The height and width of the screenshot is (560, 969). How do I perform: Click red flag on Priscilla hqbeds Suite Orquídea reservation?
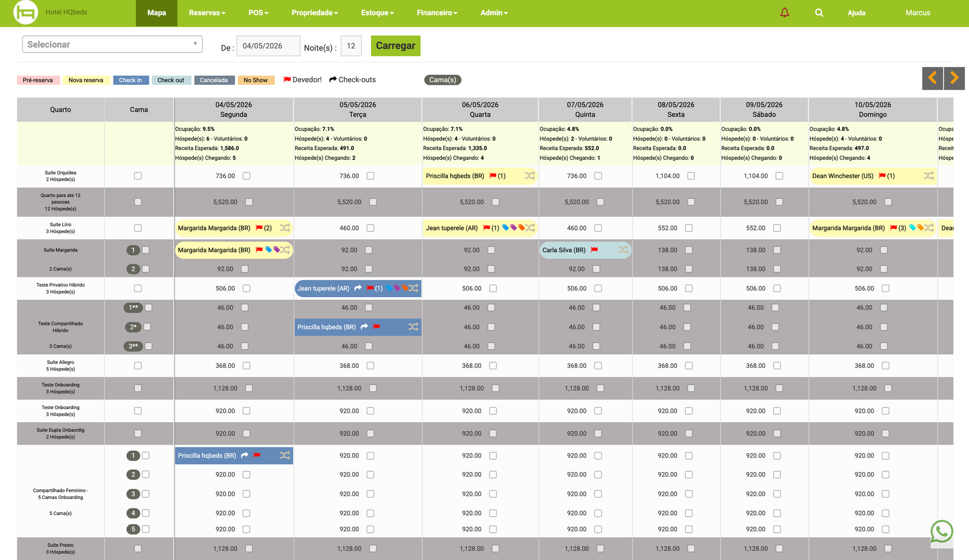[493, 176]
